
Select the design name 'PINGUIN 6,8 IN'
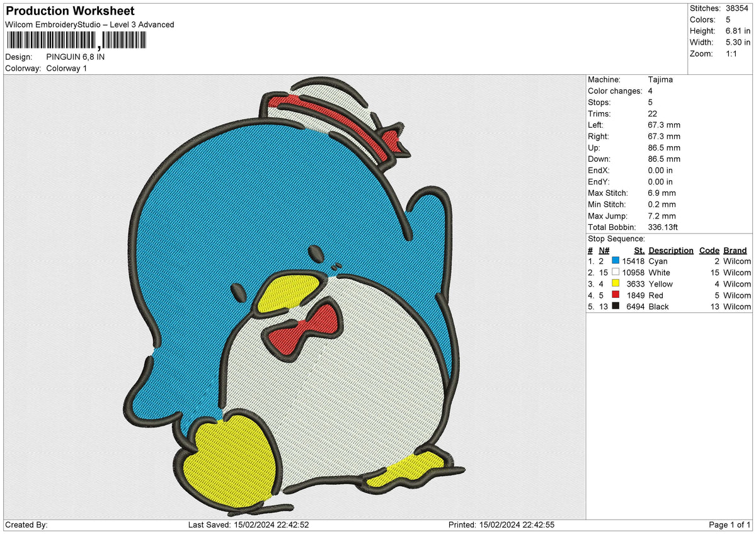[76, 57]
